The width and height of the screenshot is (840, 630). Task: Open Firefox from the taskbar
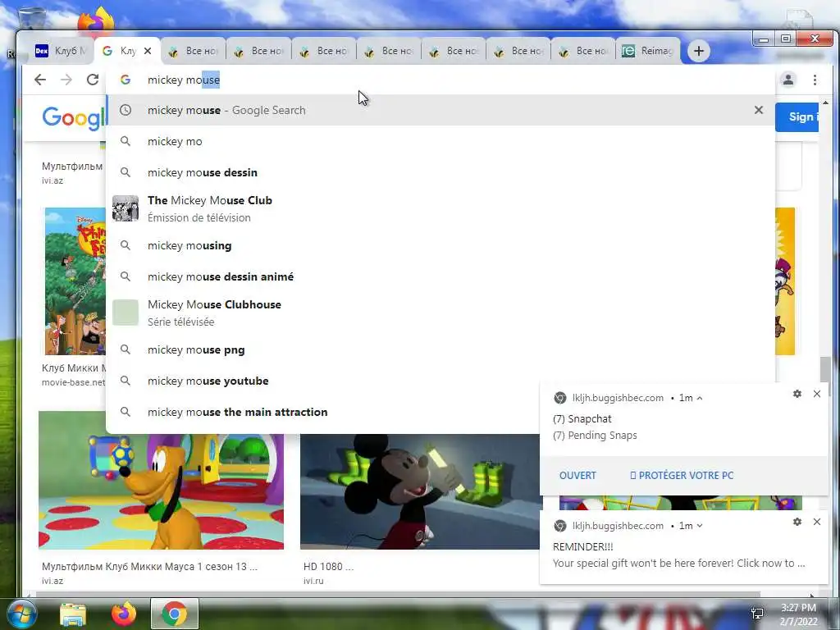pyautogui.click(x=124, y=614)
